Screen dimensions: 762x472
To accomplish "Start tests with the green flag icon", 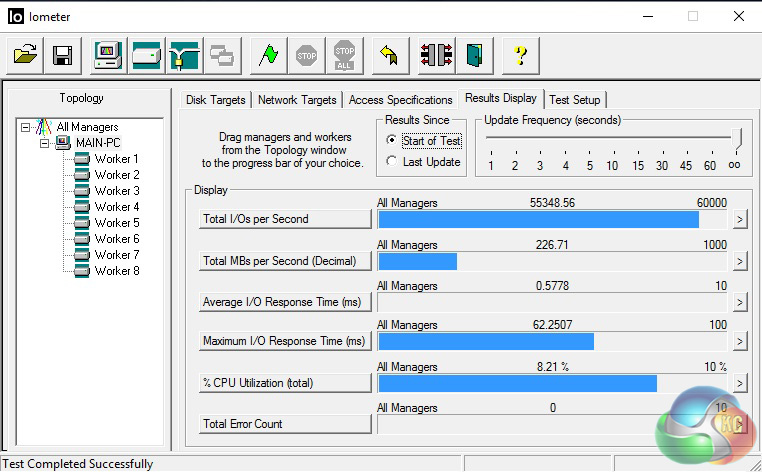I will click(267, 55).
